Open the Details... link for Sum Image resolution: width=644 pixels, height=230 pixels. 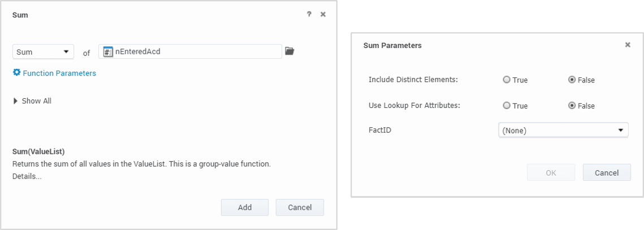point(27,176)
